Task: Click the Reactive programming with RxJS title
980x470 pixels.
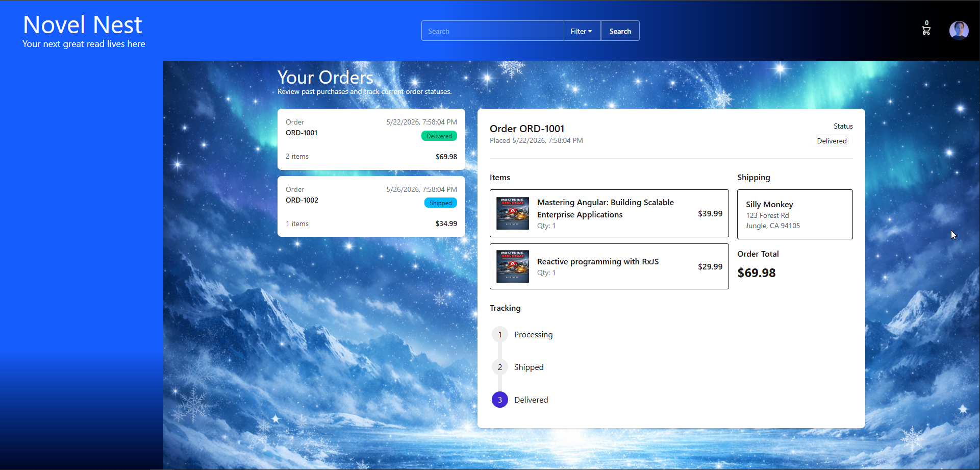Action: pos(598,261)
